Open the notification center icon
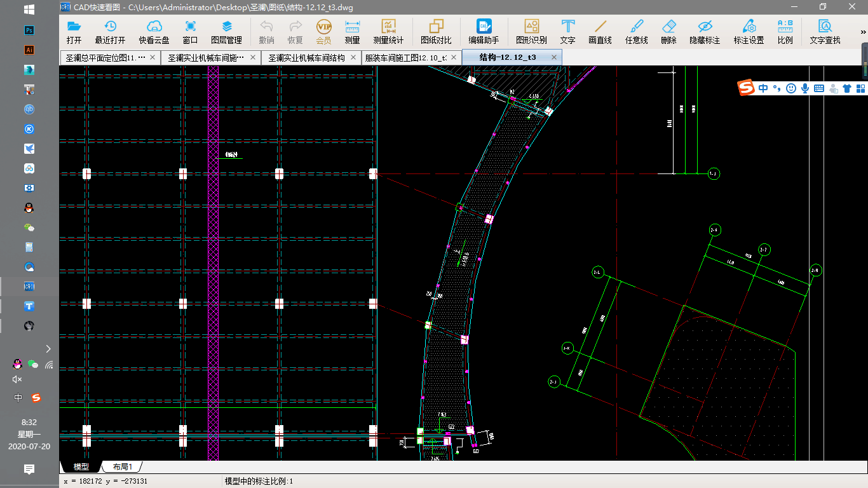Screen dimensions: 868x488 coord(29,469)
